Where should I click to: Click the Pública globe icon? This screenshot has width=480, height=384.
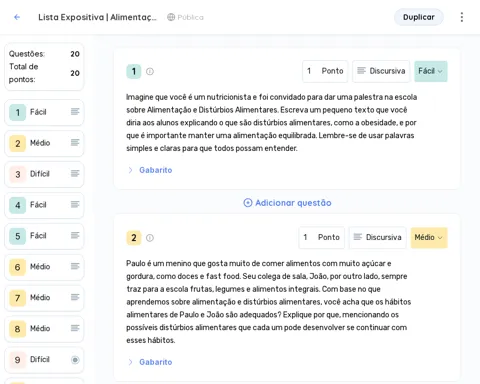[x=171, y=17]
